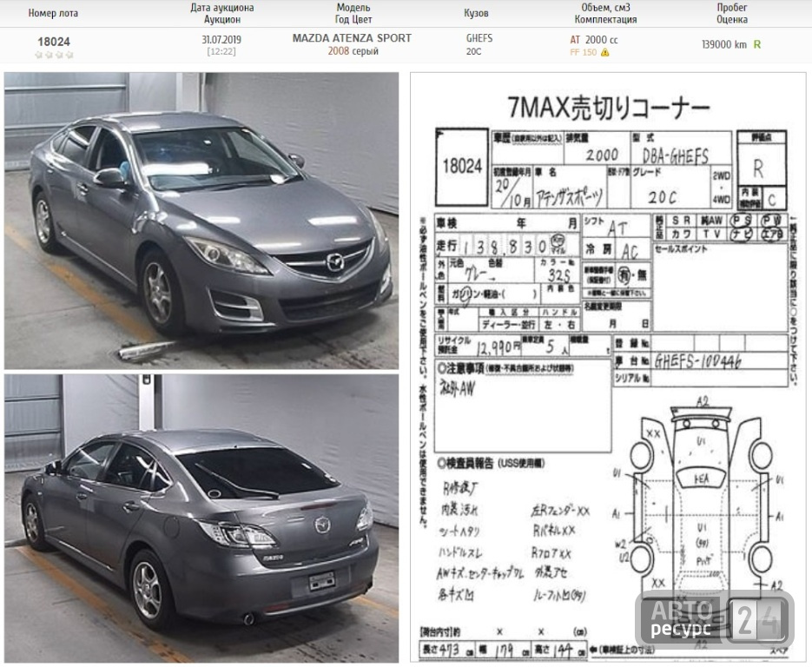Click the AT shift entry on the sheet
Screen dimensions: 812x667
[x=617, y=228]
